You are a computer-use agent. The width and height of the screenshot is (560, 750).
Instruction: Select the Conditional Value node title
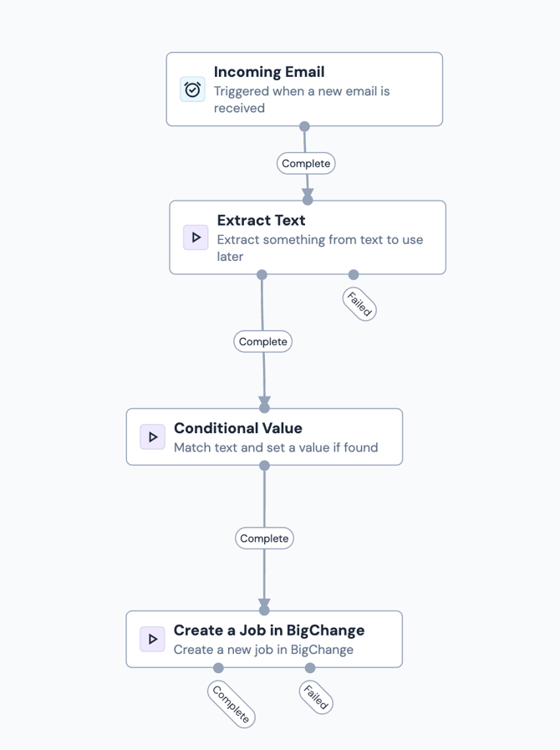[x=237, y=428]
